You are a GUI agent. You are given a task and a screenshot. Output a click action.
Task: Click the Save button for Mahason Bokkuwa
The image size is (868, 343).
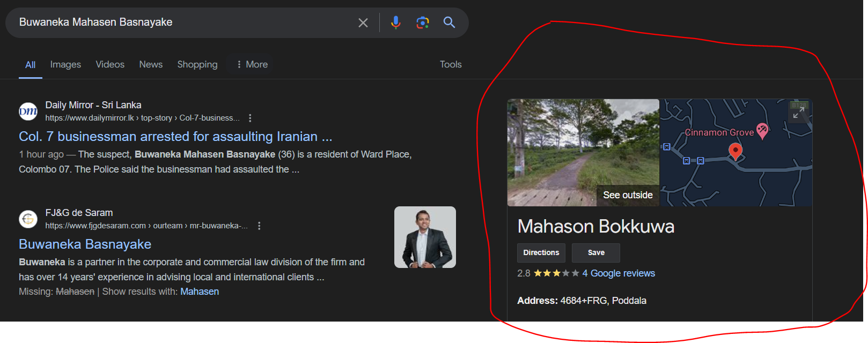tap(596, 252)
